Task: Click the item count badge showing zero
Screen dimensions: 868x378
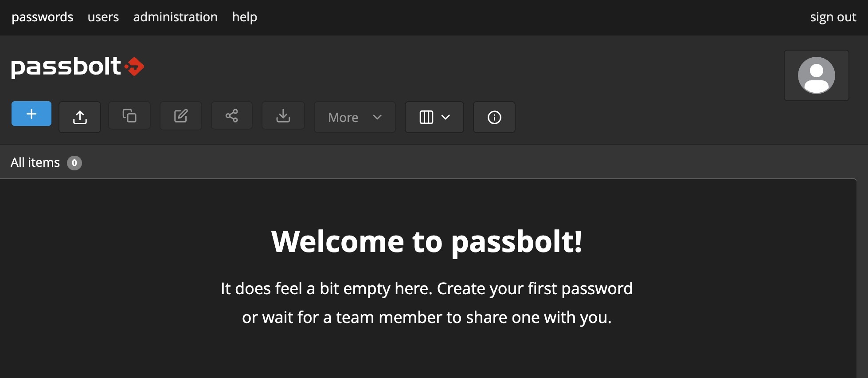Action: 74,163
